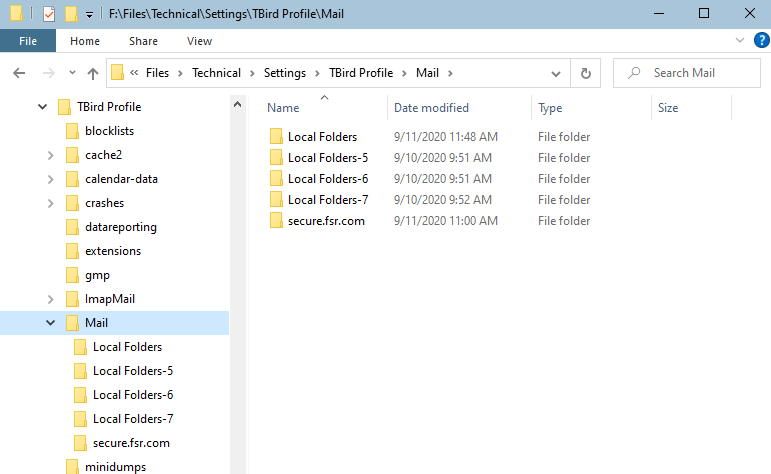Open the recent locations dropdown arrow
Viewport: 771px width, 474px height.
click(72, 73)
